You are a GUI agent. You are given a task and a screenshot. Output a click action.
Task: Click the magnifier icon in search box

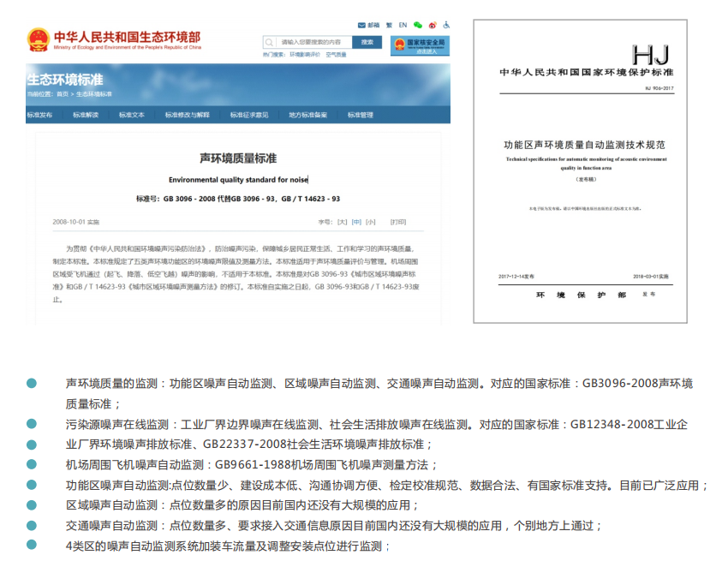[x=270, y=41]
